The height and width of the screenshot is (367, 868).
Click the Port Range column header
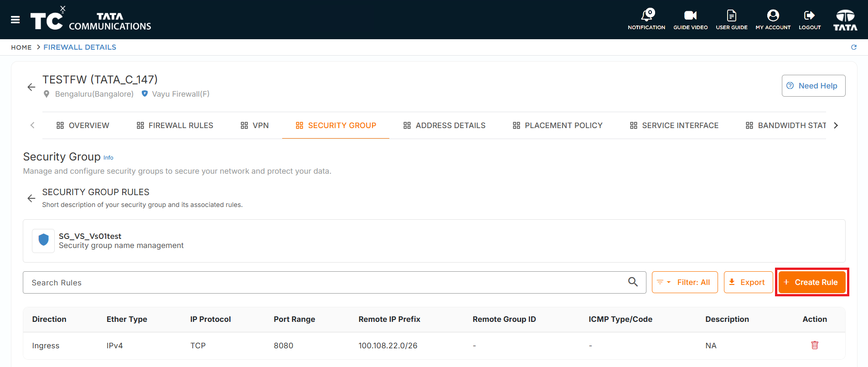(x=294, y=319)
